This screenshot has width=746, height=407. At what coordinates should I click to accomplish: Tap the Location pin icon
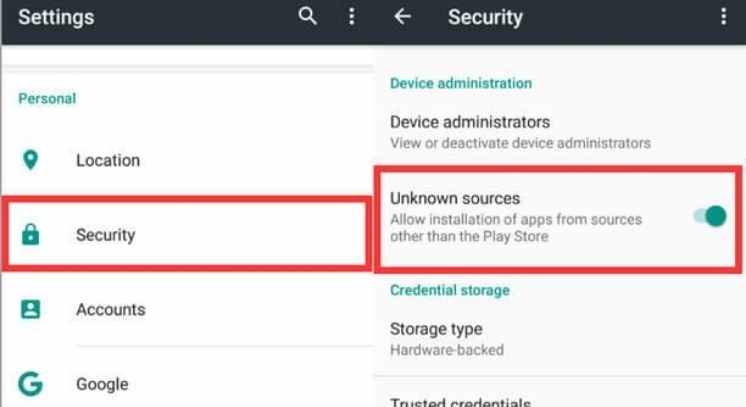[30, 160]
